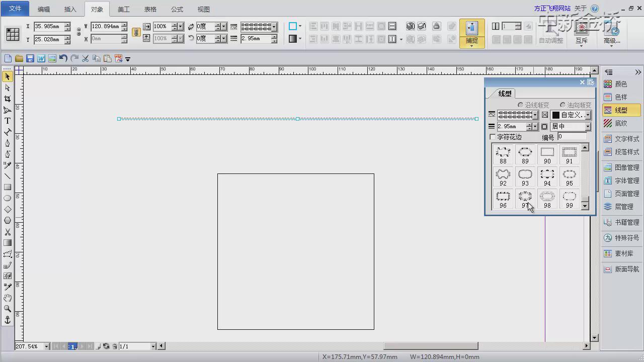Viewport: 644px width, 362px height.
Task: Open the 图像管理 image management panel
Action: [621, 167]
